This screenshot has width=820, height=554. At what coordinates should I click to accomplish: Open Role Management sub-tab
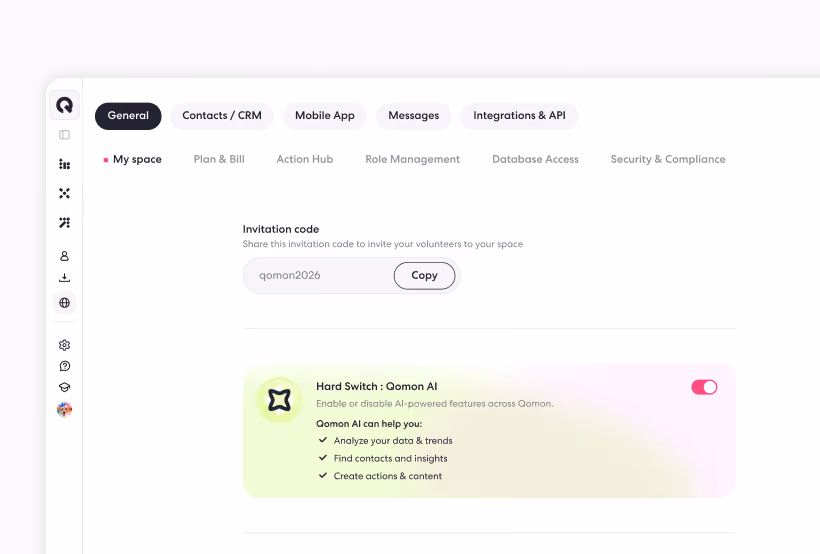click(413, 159)
